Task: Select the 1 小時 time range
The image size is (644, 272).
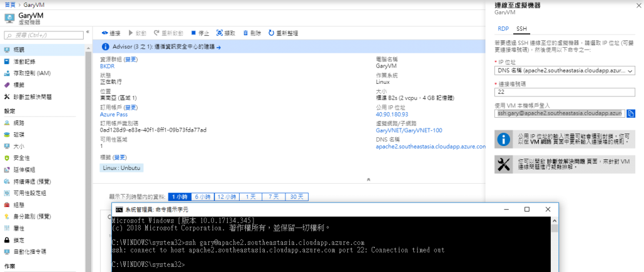Action: pyautogui.click(x=179, y=197)
